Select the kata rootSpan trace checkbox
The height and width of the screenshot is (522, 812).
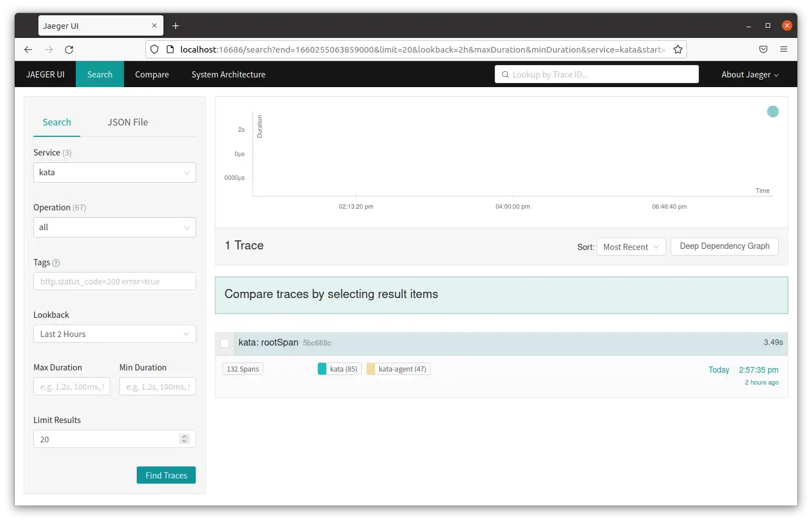click(x=224, y=343)
